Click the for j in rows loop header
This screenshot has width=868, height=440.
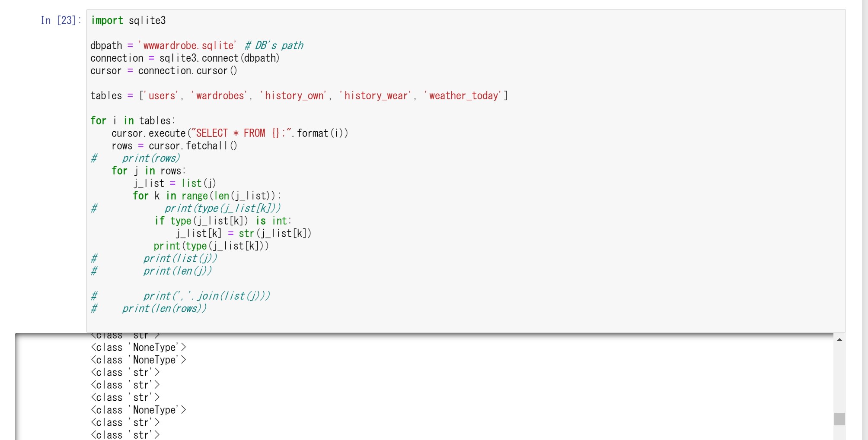click(147, 171)
